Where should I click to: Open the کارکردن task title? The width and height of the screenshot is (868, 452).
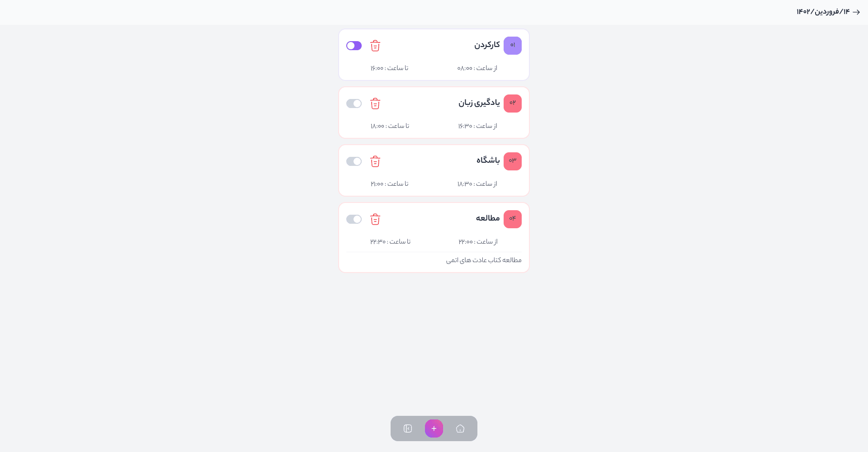[487, 45]
